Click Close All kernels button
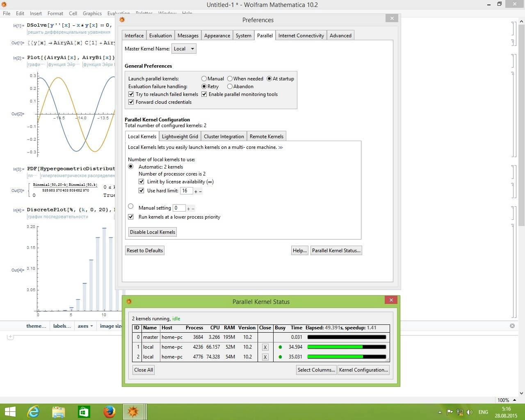525x420 pixels. pyautogui.click(x=144, y=370)
